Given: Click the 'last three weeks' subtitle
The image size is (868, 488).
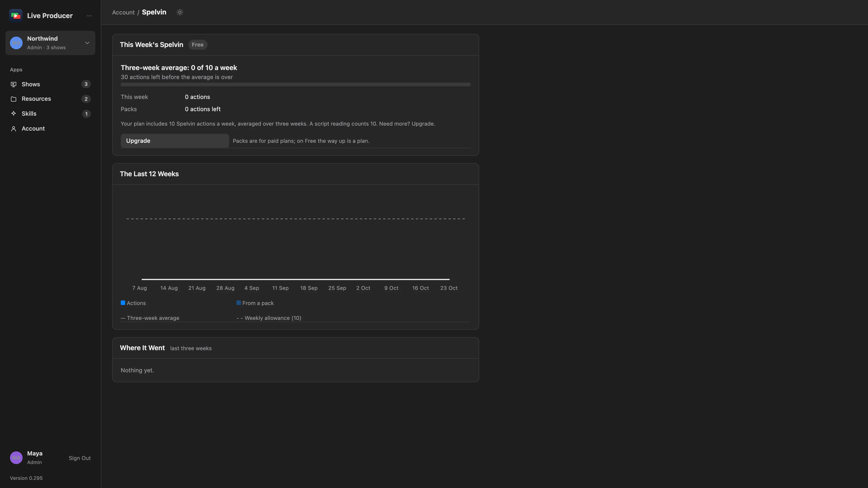Looking at the screenshot, I should (191, 348).
